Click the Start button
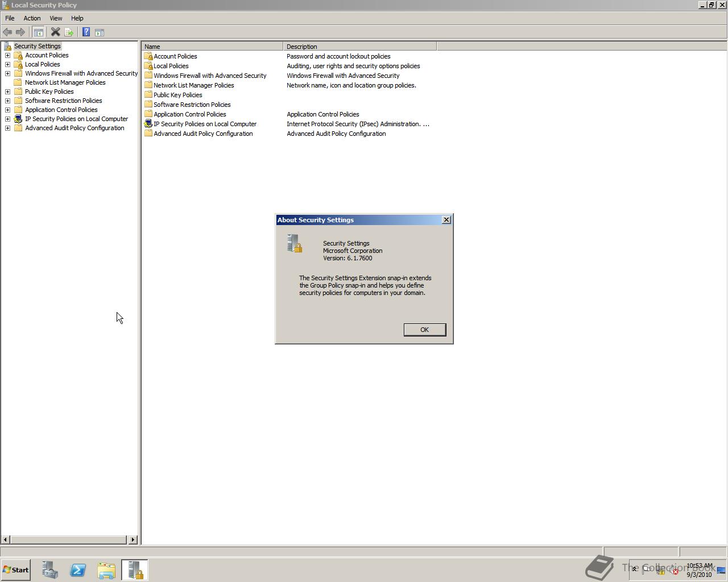Image resolution: width=728 pixels, height=582 pixels. 16,570
